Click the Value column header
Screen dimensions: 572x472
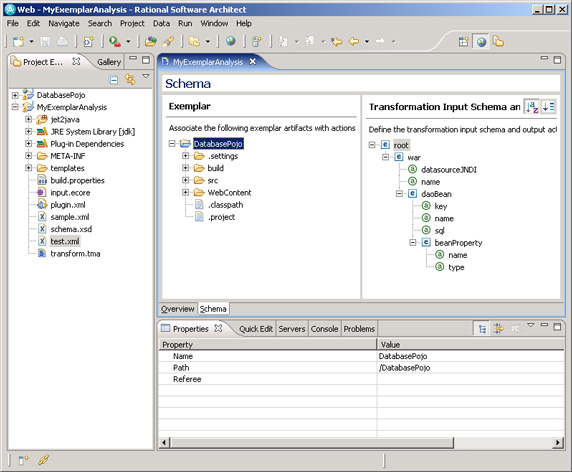tap(471, 344)
